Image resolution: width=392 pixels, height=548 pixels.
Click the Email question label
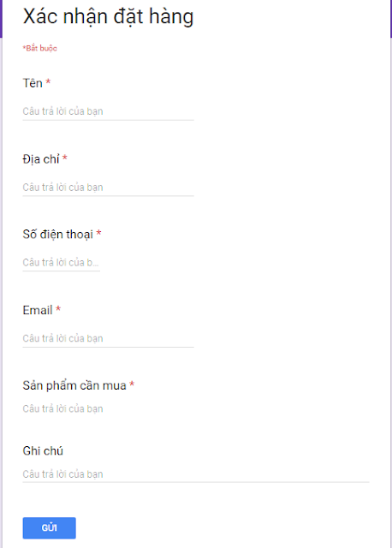click(x=38, y=310)
